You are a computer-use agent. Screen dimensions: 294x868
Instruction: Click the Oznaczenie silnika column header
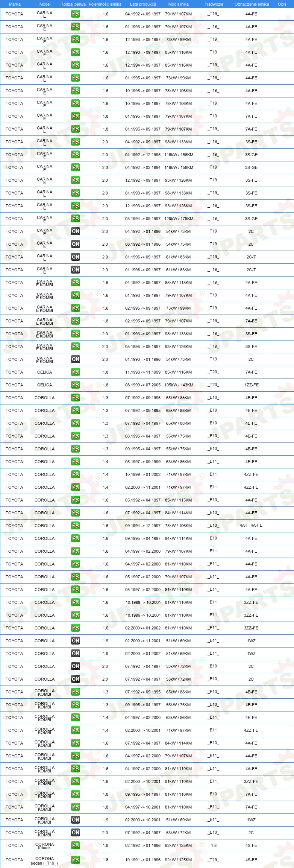(252, 4)
